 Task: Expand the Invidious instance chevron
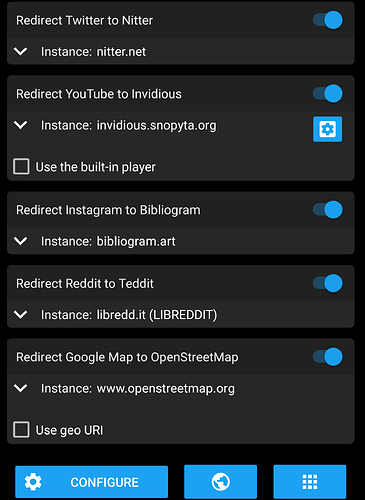coord(21,125)
